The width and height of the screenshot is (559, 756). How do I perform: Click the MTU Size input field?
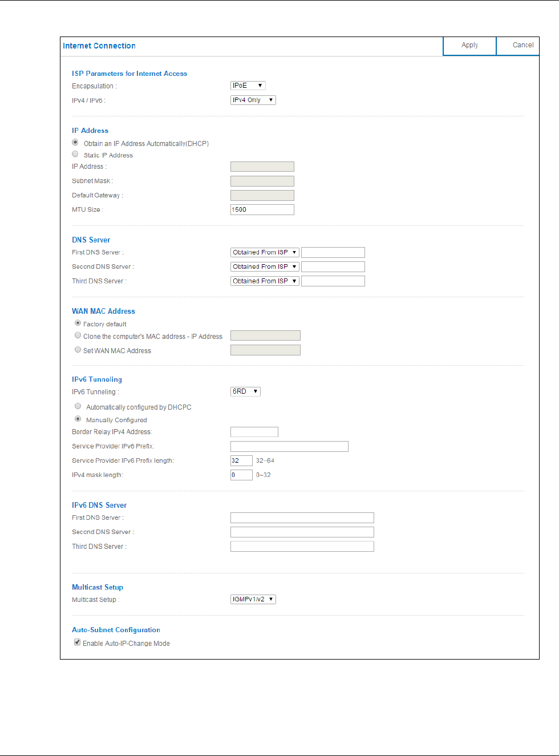click(262, 209)
